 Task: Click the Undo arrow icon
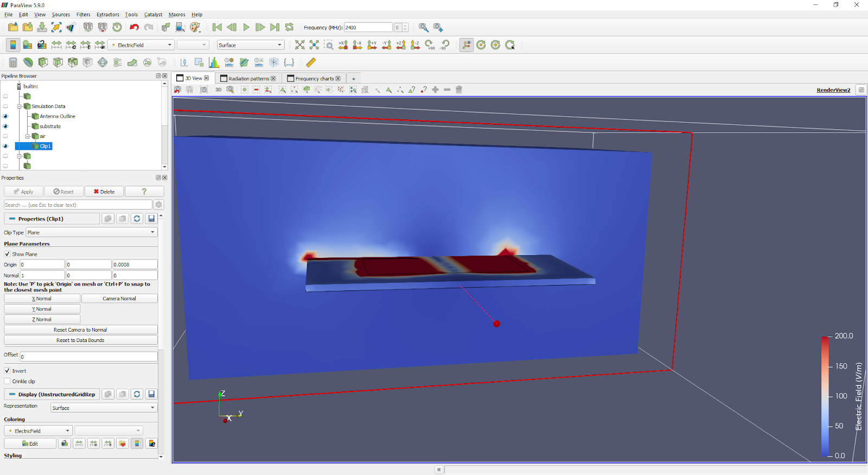click(x=134, y=27)
